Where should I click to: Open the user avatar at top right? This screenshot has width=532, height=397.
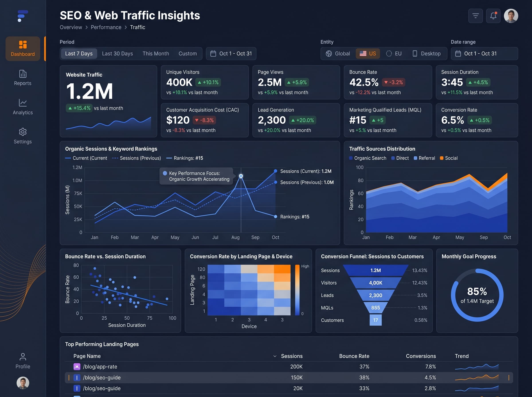tap(511, 16)
